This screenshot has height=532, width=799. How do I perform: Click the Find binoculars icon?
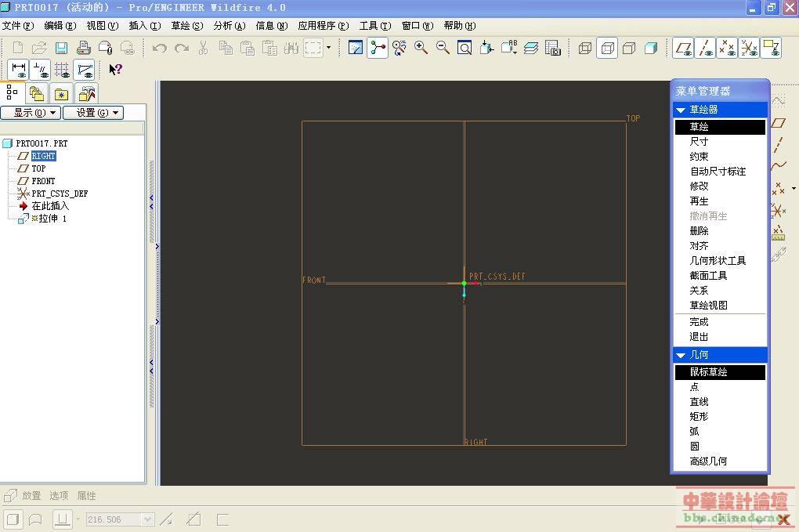[291, 49]
